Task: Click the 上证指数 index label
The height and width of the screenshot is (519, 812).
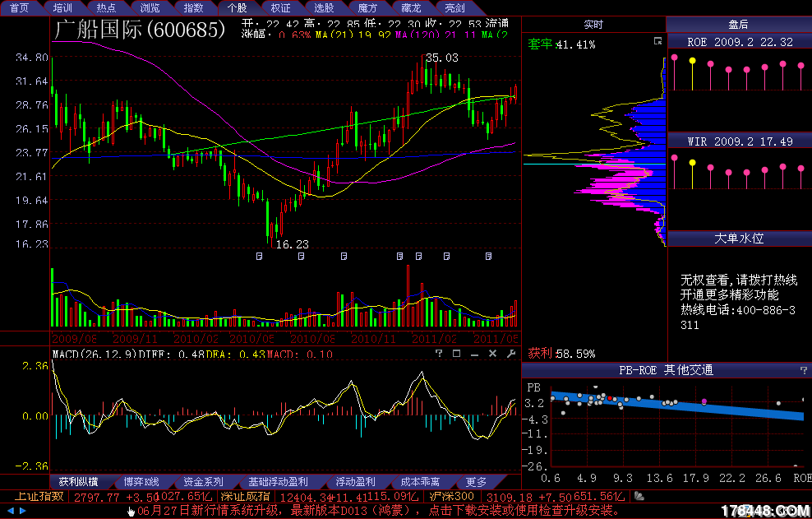Action: [x=39, y=497]
